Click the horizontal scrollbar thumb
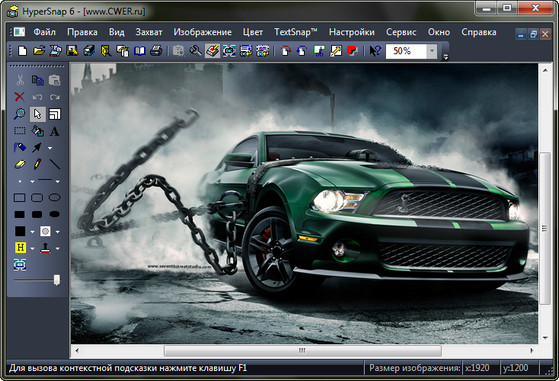 point(302,351)
